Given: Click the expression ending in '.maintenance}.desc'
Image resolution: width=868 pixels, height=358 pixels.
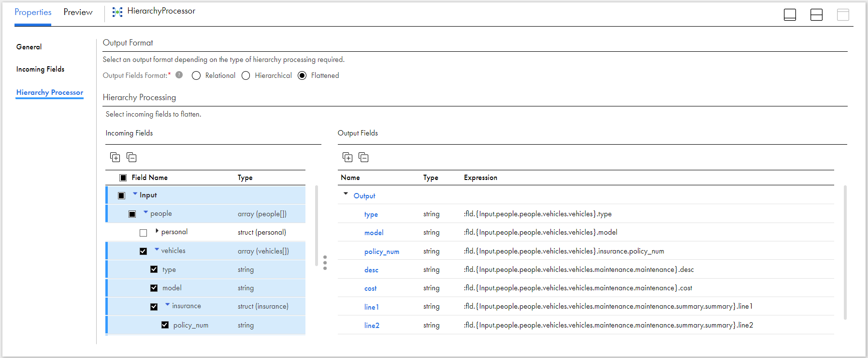Looking at the screenshot, I should coord(579,269).
